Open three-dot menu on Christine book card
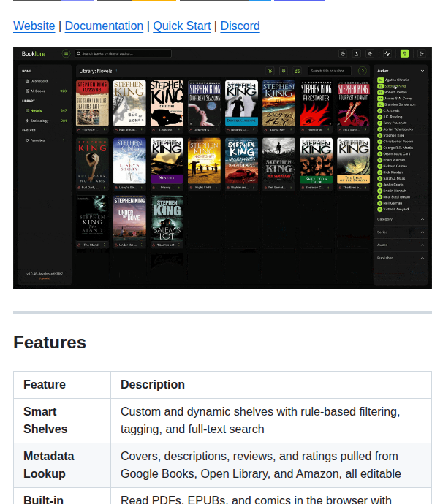432x504 pixels. [179, 130]
